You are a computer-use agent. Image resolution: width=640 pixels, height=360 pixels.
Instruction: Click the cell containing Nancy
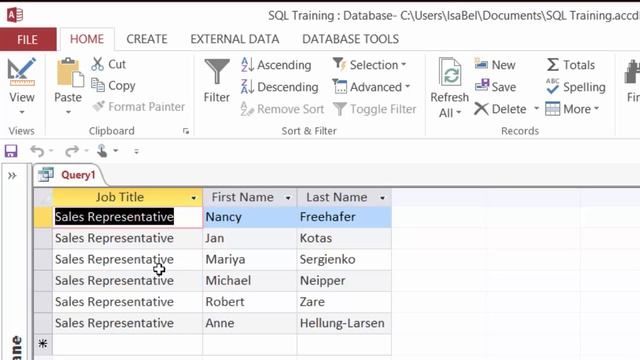(x=250, y=217)
